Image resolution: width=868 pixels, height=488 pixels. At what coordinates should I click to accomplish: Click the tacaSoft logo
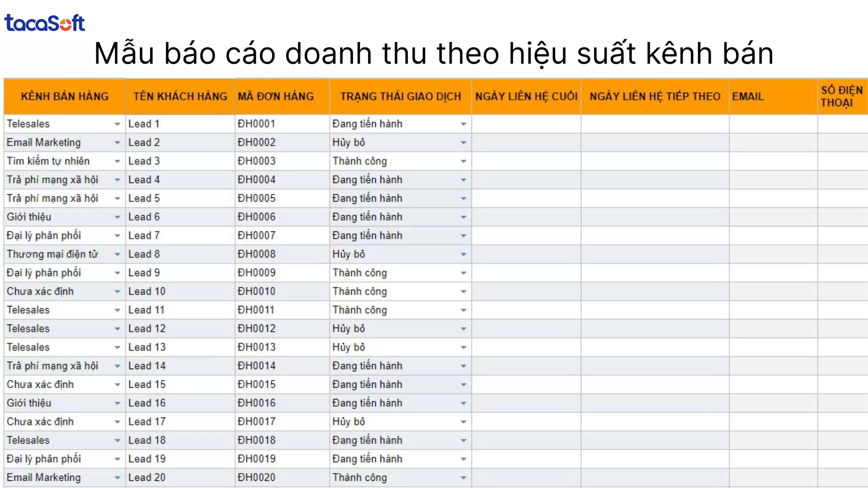pos(44,22)
